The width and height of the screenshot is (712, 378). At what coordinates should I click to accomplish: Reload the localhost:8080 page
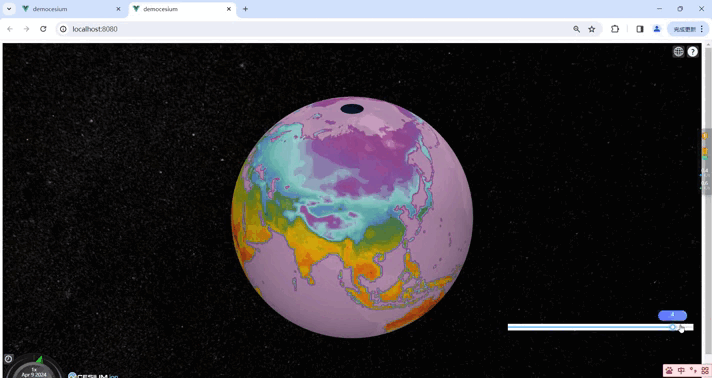[x=43, y=29]
